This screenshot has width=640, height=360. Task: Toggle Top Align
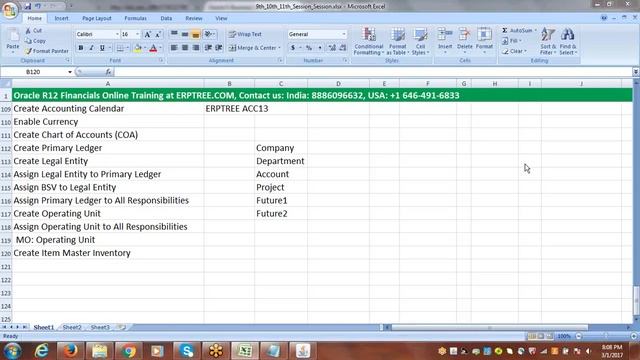click(174, 34)
